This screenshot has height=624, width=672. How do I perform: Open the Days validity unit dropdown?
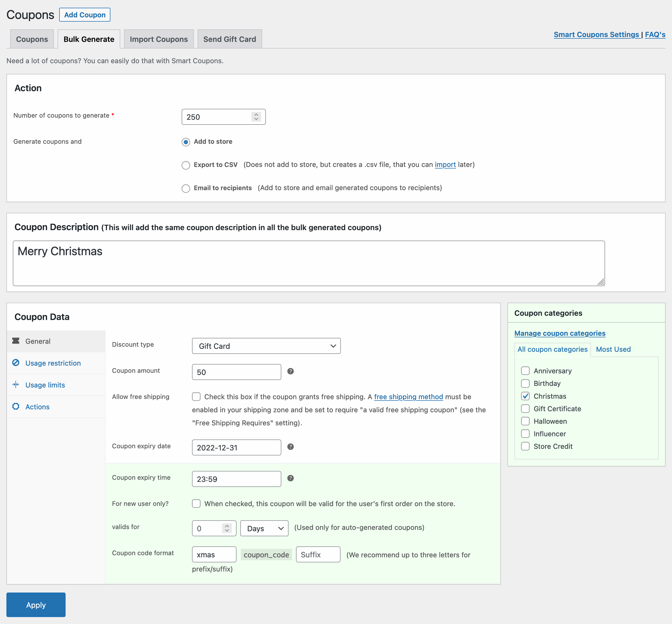click(264, 529)
